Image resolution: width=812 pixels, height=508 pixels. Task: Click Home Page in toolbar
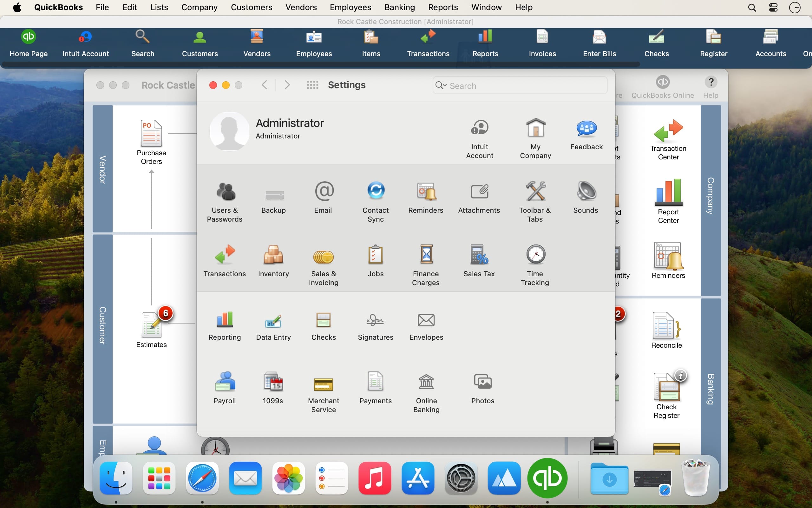[x=29, y=44]
